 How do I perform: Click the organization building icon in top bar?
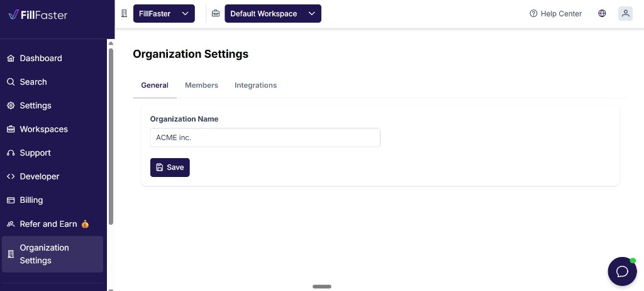click(x=124, y=14)
